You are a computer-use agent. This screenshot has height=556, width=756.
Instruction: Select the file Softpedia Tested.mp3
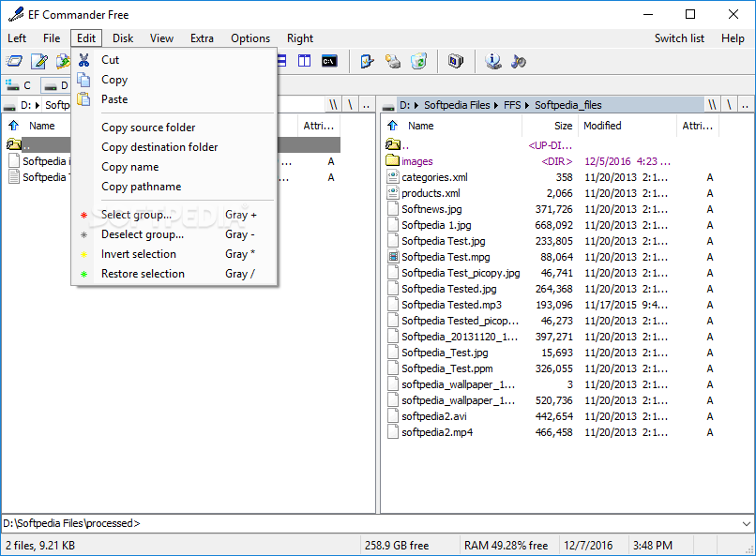point(451,305)
